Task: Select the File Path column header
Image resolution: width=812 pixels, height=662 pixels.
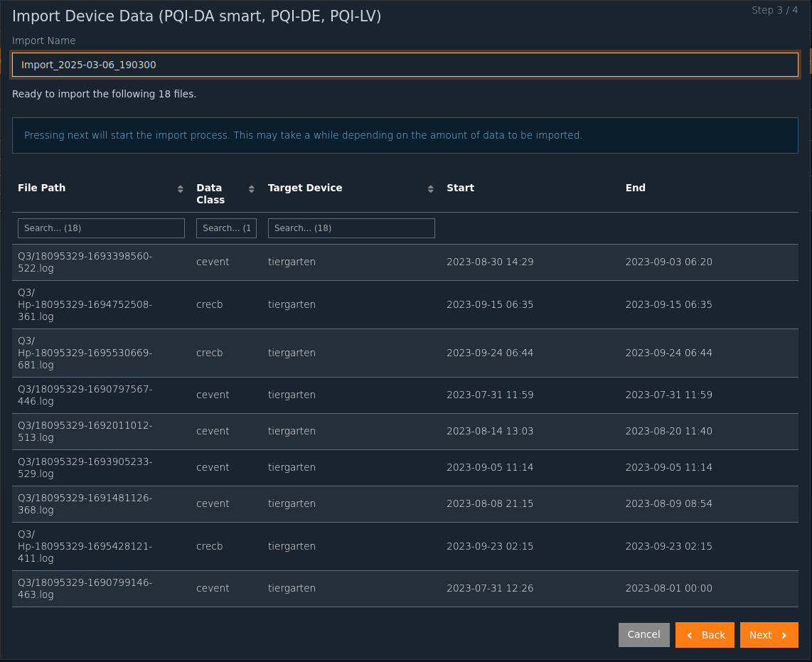Action: coord(41,188)
